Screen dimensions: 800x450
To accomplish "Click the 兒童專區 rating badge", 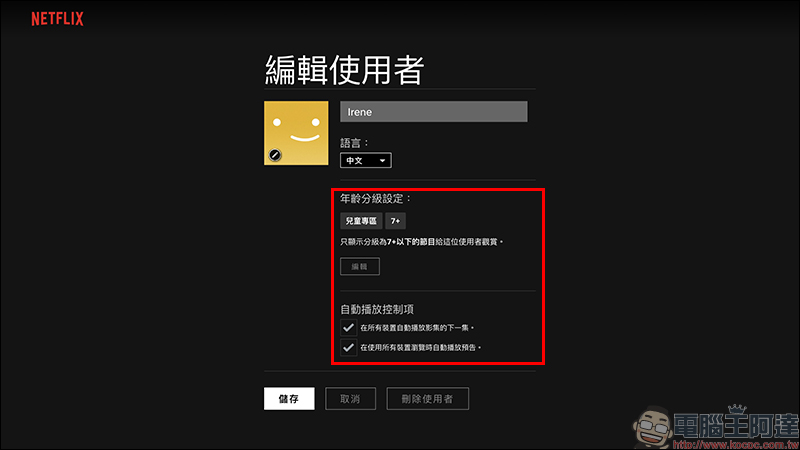I will (x=361, y=221).
